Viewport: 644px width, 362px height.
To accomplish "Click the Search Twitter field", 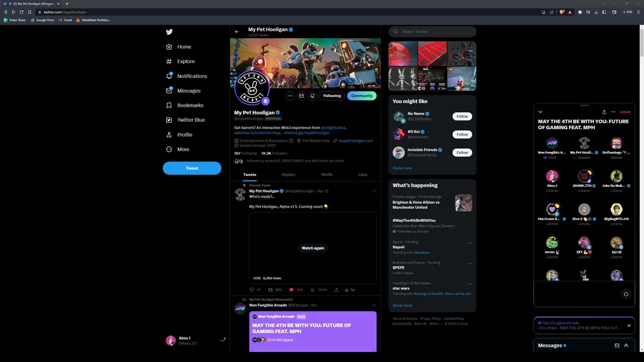I will [432, 32].
